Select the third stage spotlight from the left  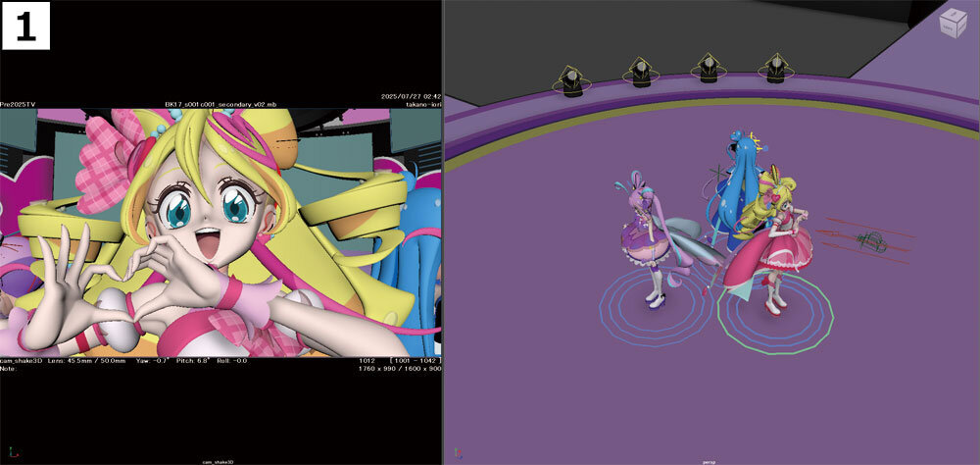point(707,69)
